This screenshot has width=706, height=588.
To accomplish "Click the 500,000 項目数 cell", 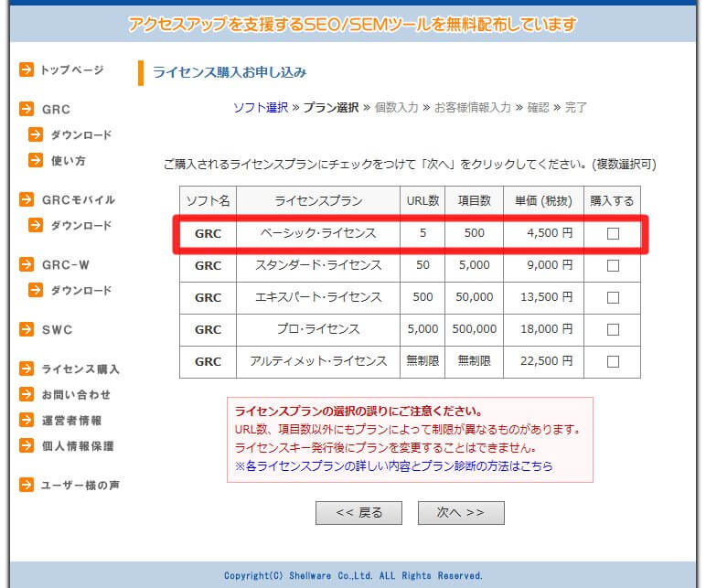I will coord(474,329).
